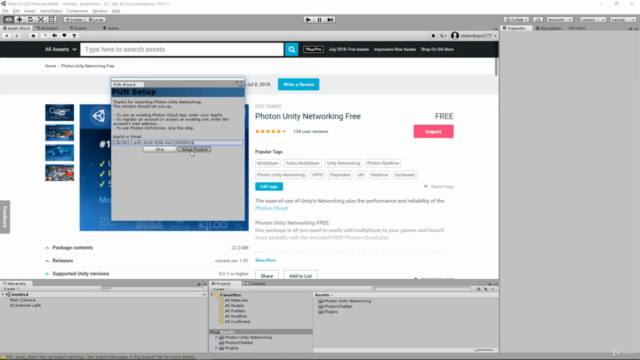
Task: Click the Inspector panel lock icon
Action: [x=630, y=29]
